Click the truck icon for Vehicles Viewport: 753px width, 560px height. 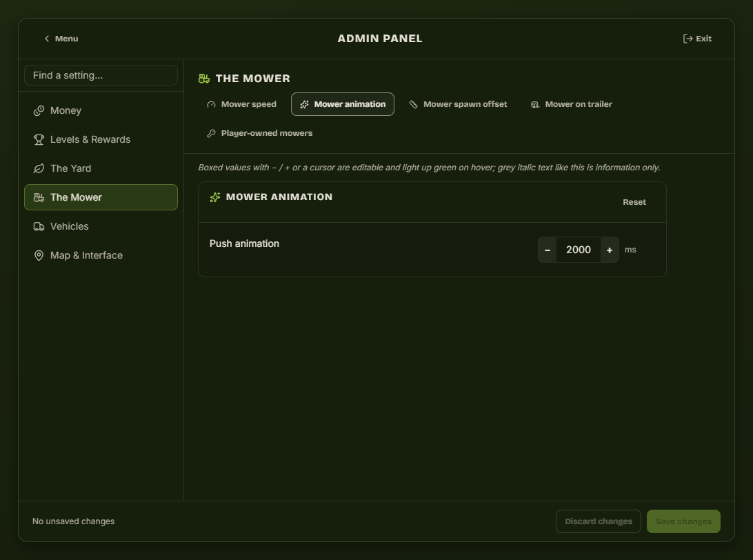pyautogui.click(x=39, y=226)
